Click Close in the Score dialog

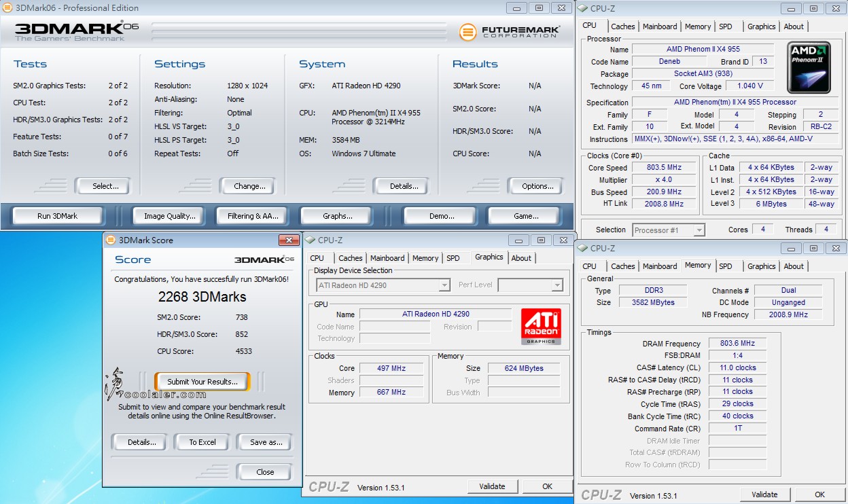[265, 472]
